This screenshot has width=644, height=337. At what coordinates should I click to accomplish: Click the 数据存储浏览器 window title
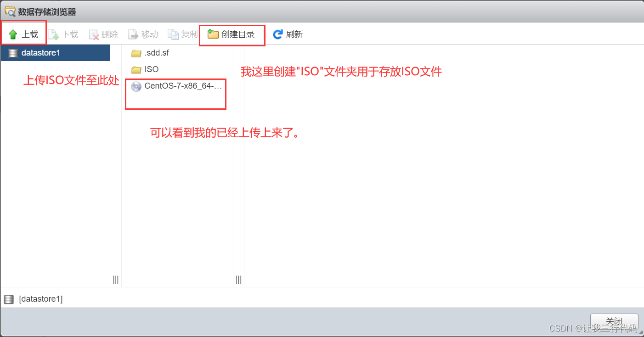coord(47,12)
